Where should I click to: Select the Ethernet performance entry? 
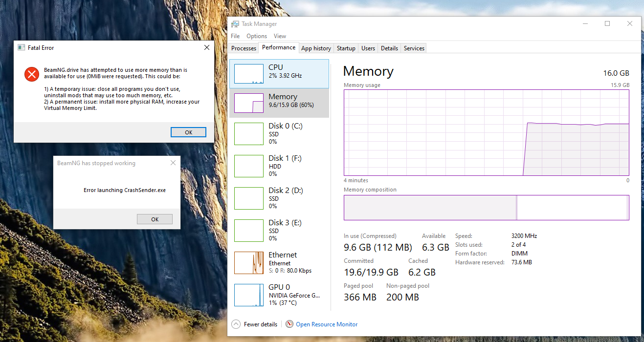tap(279, 262)
